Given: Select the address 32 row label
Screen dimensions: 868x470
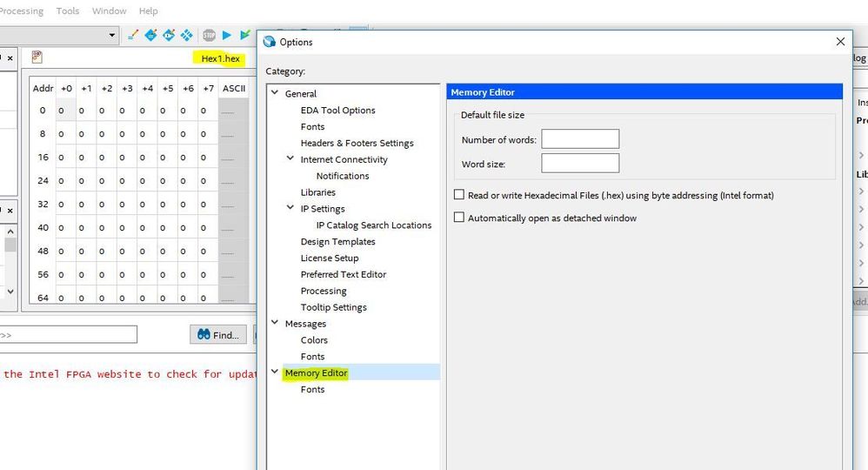Looking at the screenshot, I should [x=43, y=204].
